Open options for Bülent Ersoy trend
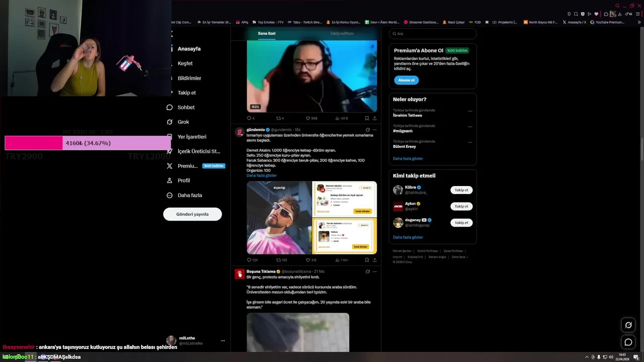 click(x=470, y=142)
